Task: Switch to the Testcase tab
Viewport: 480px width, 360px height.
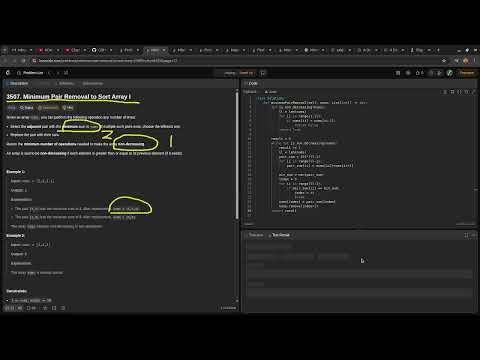Action: pos(254,235)
